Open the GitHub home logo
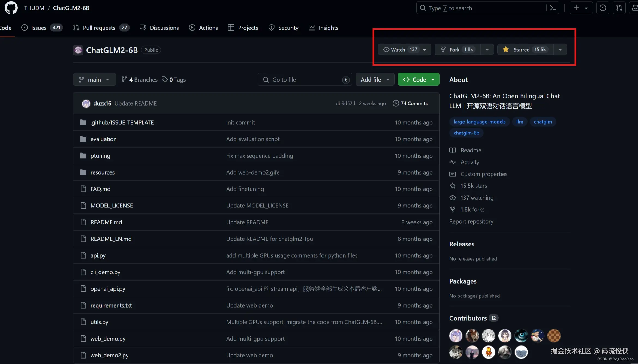The height and width of the screenshot is (364, 638). [x=11, y=8]
